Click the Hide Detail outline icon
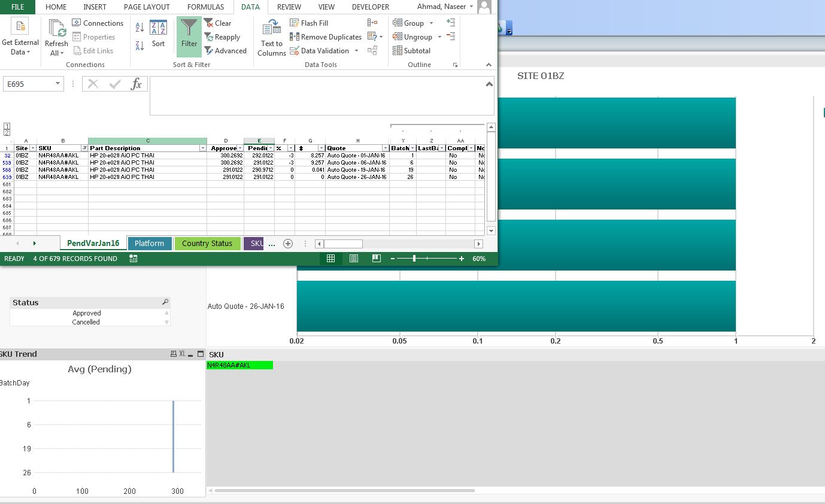This screenshot has height=504, width=825. tap(451, 37)
